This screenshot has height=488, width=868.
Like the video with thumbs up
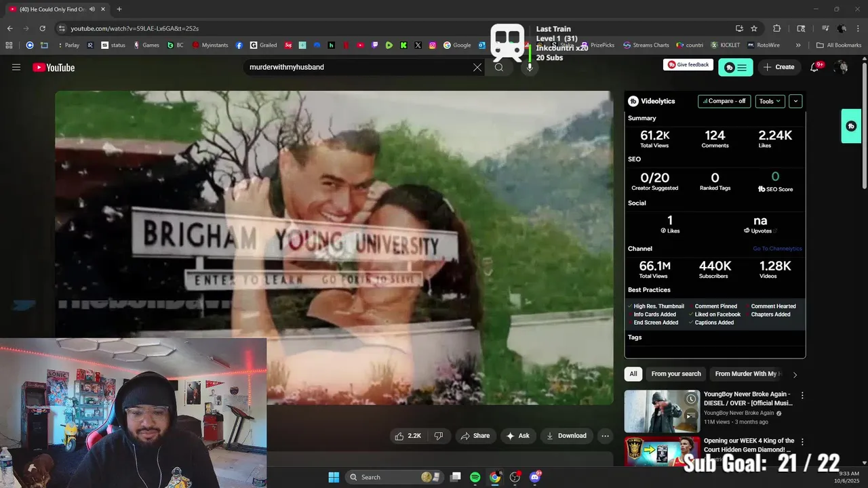pos(408,436)
